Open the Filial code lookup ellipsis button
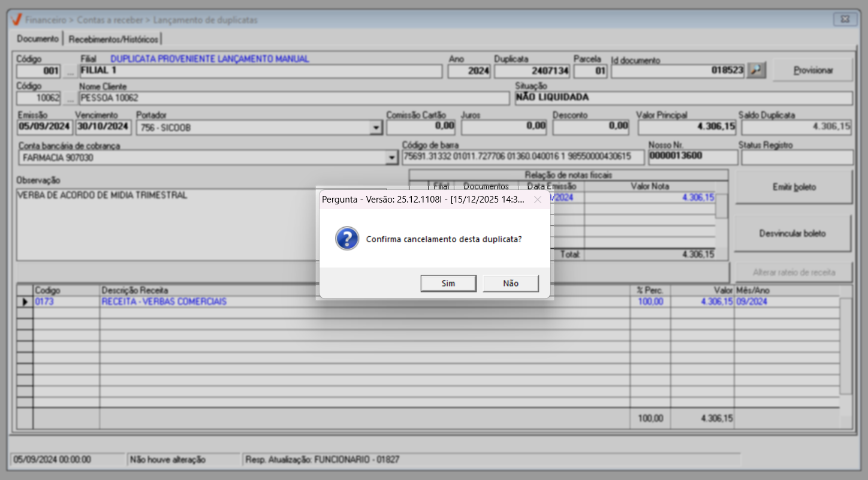Screen dimensions: 868x480 (x=70, y=71)
